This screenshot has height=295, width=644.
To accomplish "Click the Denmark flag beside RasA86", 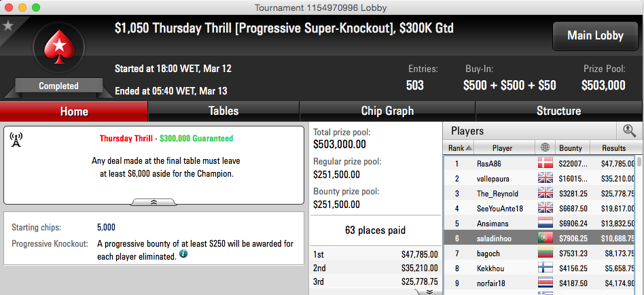I will pos(545,163).
